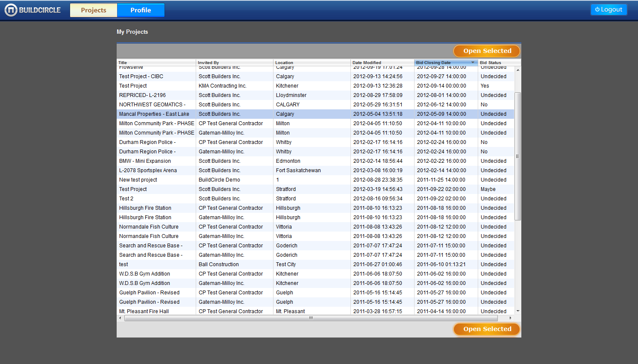Click the horizontal scrollbar right arrow
Viewport: 638px width, 364px height.
(x=510, y=318)
